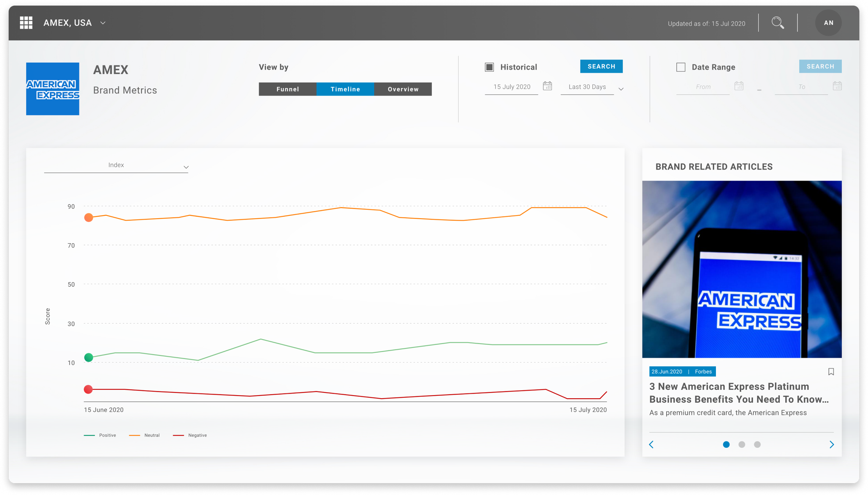Expand the Index metric dropdown
This screenshot has width=868, height=495.
[116, 166]
